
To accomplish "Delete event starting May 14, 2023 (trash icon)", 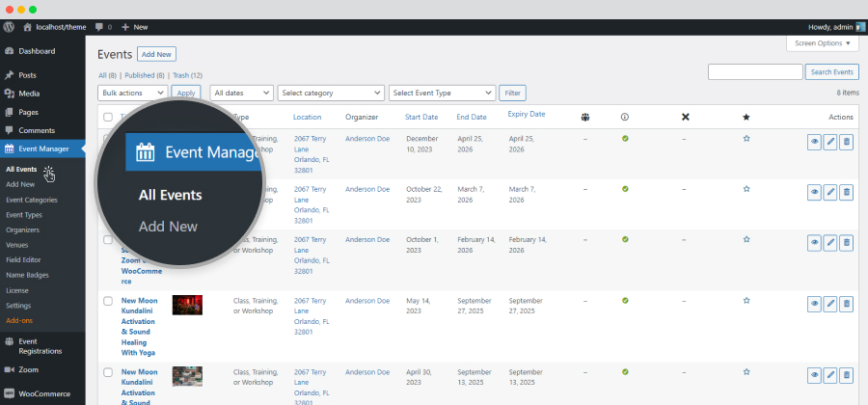I will [x=847, y=304].
